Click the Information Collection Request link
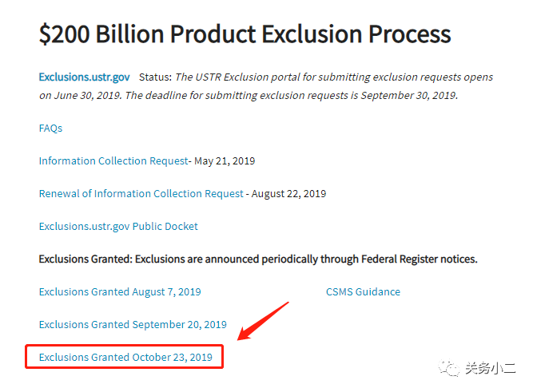Viewport: 533px width, 392px height. (x=113, y=160)
